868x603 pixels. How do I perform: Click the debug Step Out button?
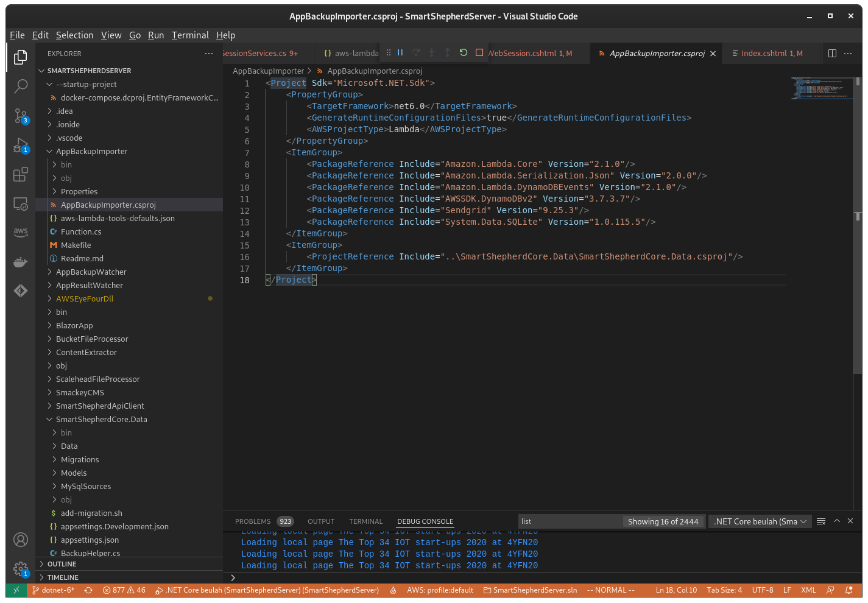[448, 53]
